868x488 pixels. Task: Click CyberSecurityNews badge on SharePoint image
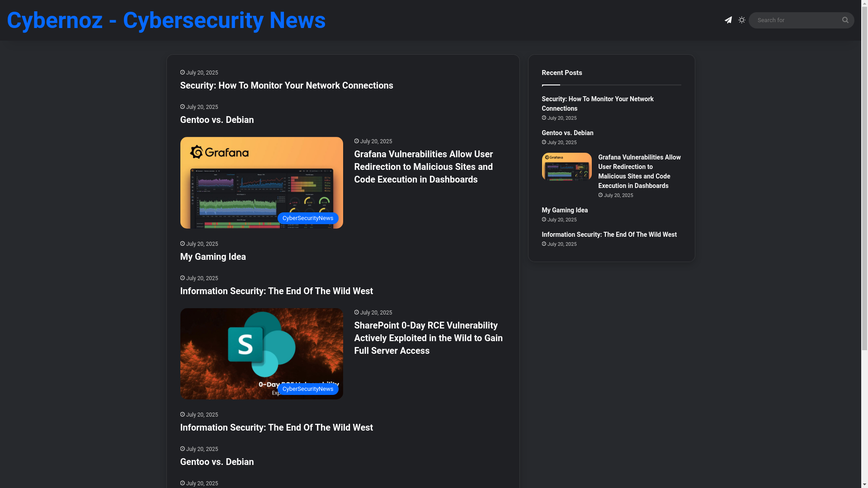click(308, 389)
